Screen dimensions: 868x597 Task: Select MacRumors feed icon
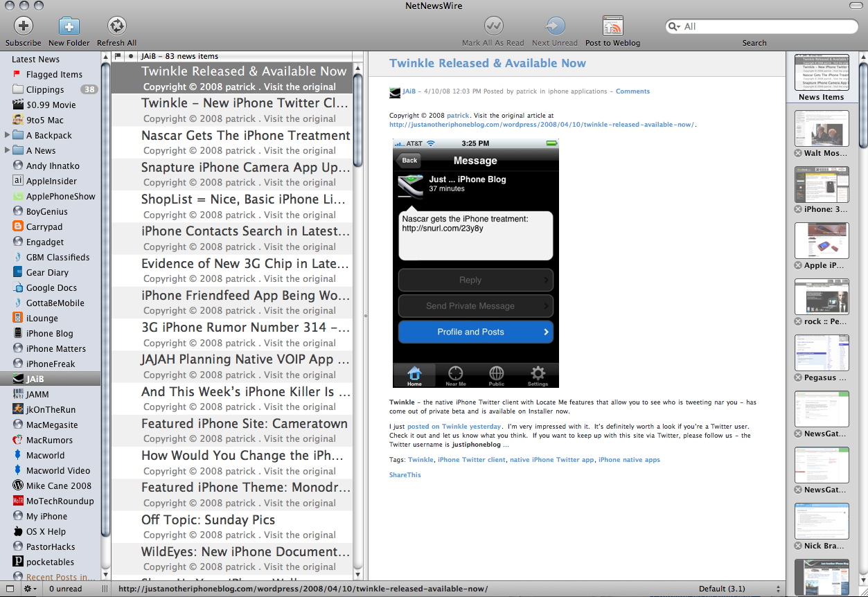[x=18, y=440]
